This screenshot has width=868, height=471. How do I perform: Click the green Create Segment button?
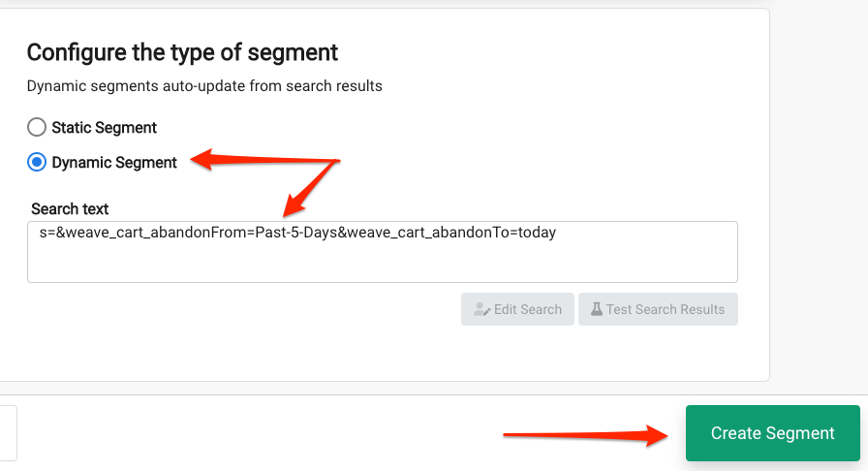[773, 433]
